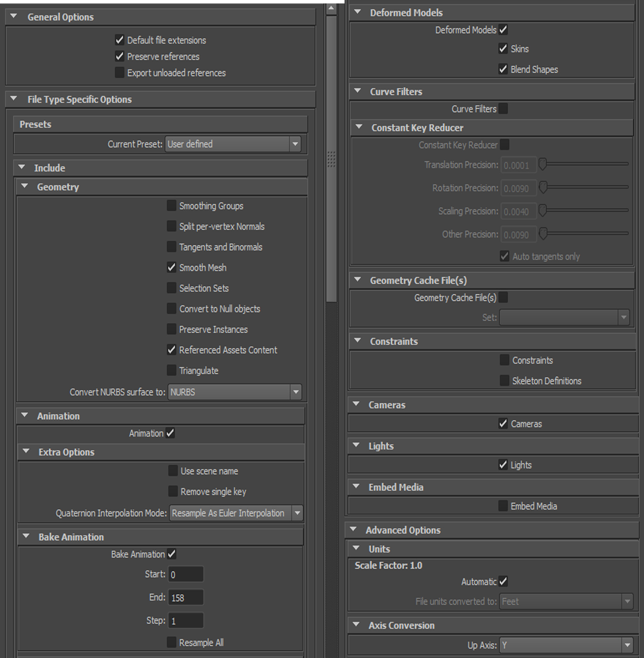This screenshot has height=658, width=644.
Task: Collapse the Constant Key Reducer section
Action: click(359, 127)
